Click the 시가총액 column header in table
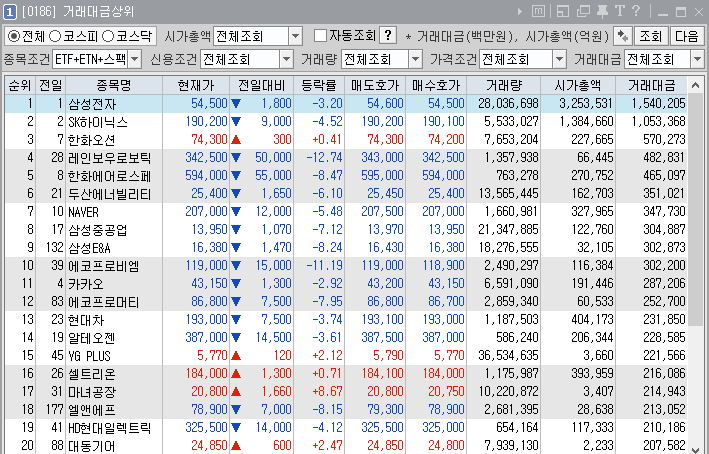 tap(578, 85)
